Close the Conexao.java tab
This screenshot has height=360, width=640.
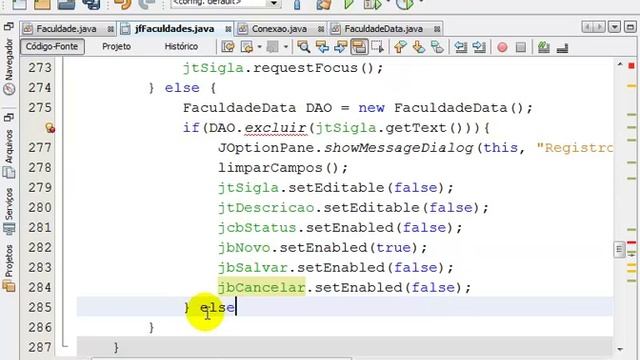point(321,29)
